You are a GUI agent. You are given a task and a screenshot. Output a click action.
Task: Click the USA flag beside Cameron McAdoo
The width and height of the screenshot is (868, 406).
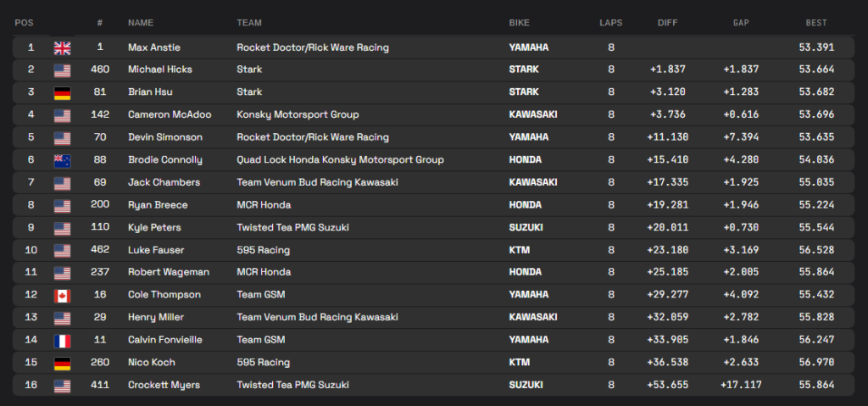pos(62,116)
